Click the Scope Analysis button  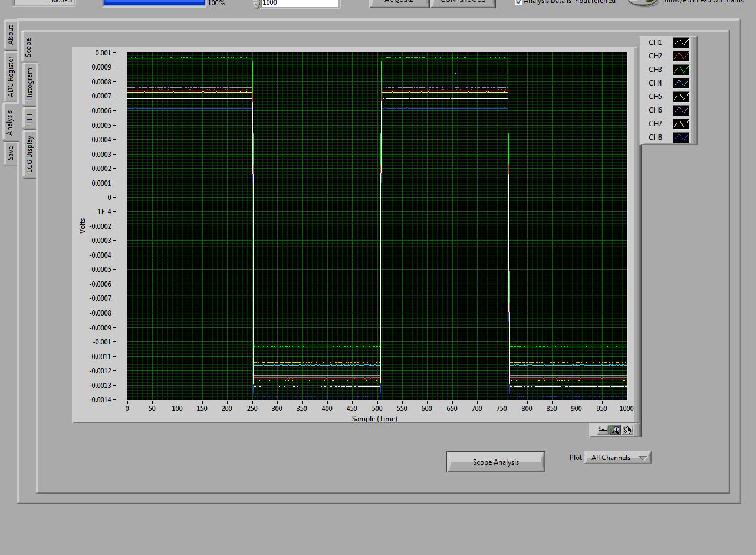coord(495,462)
